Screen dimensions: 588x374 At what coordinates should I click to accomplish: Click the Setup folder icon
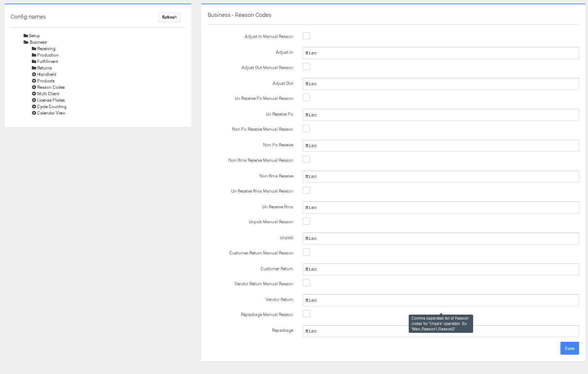pos(26,36)
